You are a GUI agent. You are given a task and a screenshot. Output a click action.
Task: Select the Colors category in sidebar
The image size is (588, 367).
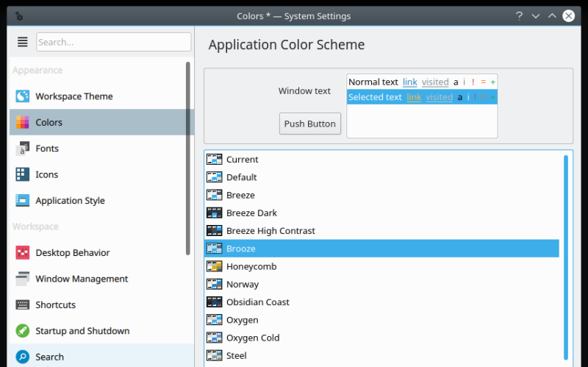click(x=49, y=122)
